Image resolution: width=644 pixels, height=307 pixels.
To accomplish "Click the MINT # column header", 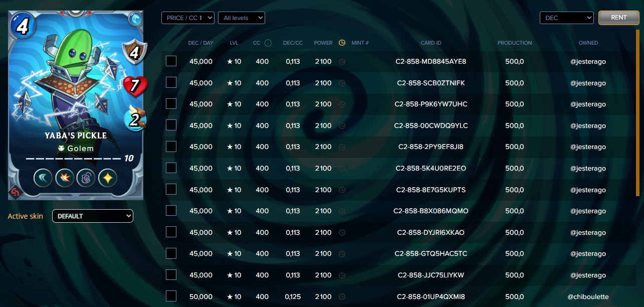I will (x=360, y=43).
